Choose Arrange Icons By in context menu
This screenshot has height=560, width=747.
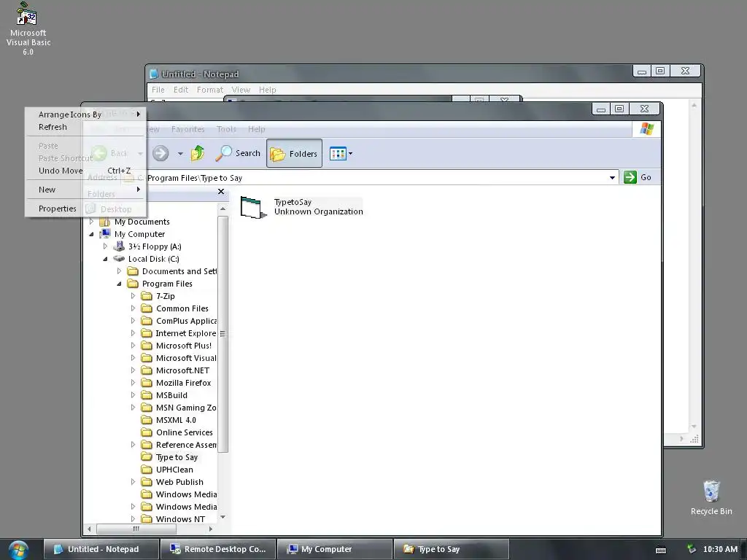pos(85,114)
